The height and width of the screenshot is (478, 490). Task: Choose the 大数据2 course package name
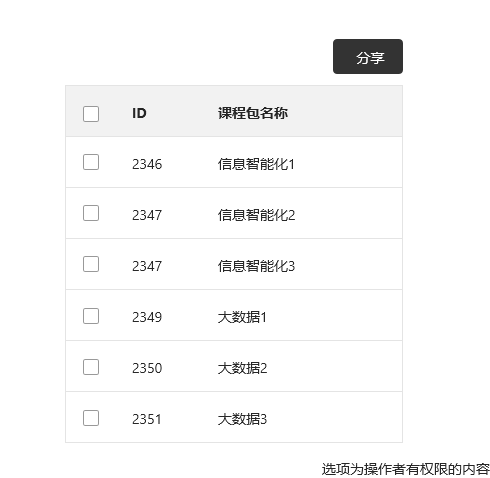pyautogui.click(x=242, y=368)
